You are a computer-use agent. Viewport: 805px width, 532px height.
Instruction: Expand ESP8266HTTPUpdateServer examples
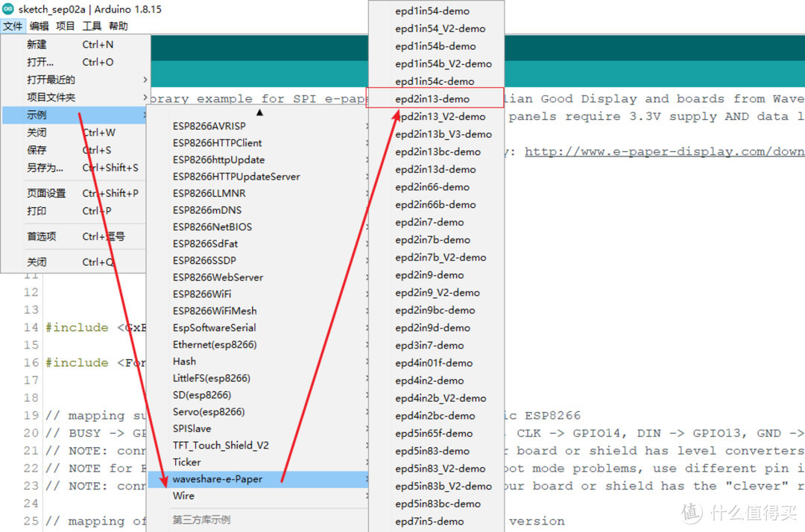pyautogui.click(x=258, y=177)
